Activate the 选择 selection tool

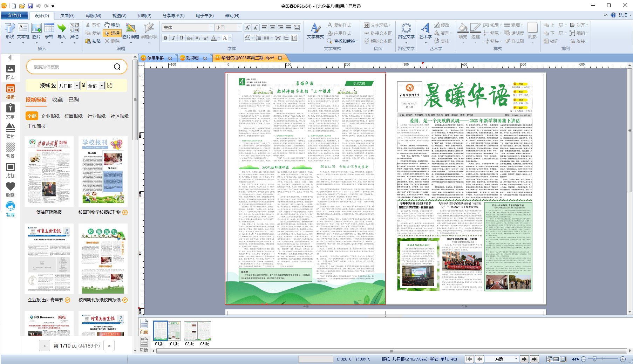112,33
